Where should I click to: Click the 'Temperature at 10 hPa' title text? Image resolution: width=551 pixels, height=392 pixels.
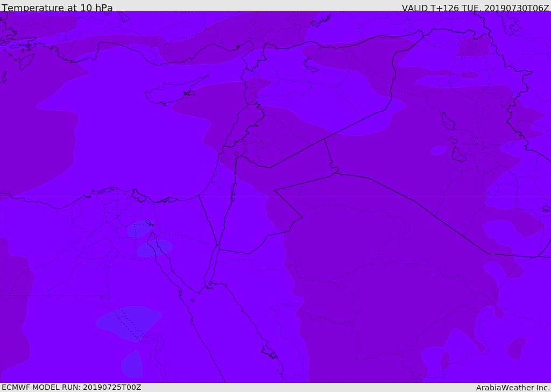click(57, 8)
